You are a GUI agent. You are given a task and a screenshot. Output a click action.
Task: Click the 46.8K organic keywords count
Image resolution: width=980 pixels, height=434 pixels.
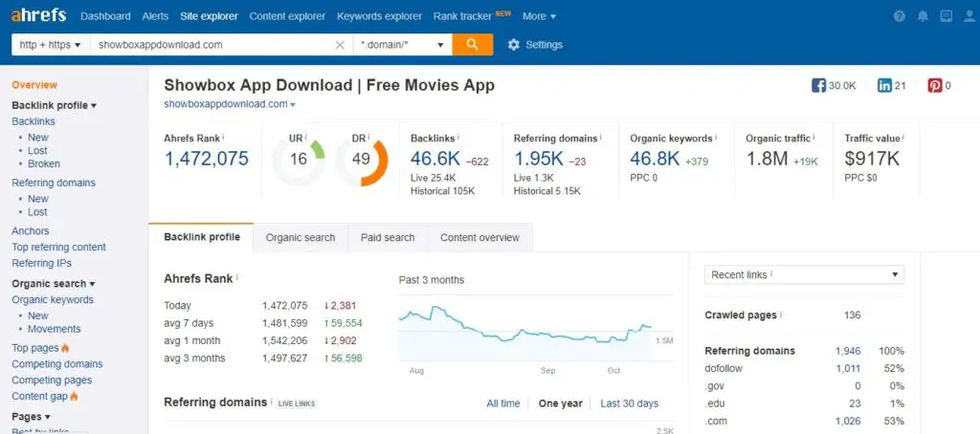[655, 159]
